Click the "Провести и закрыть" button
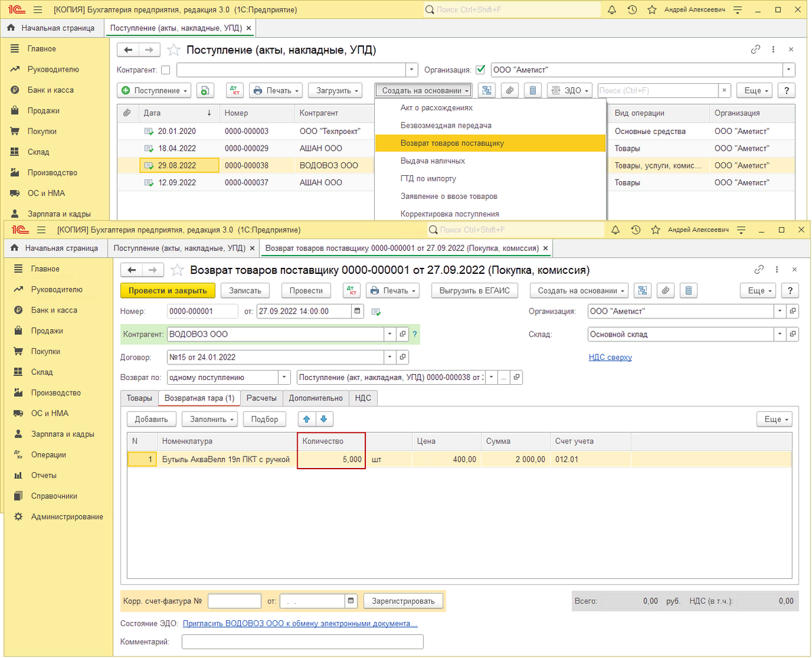812x658 pixels. [168, 290]
